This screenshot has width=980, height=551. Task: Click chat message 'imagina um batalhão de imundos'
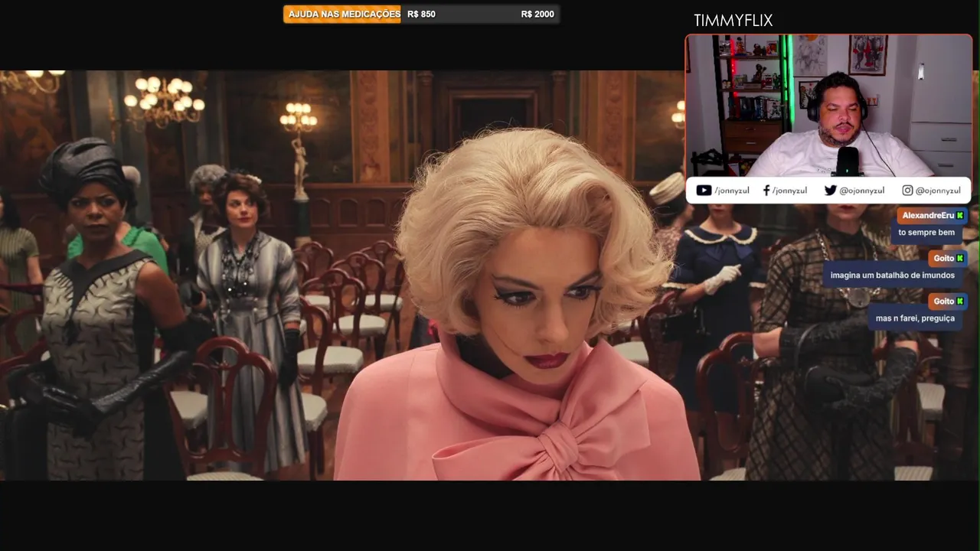point(893,275)
